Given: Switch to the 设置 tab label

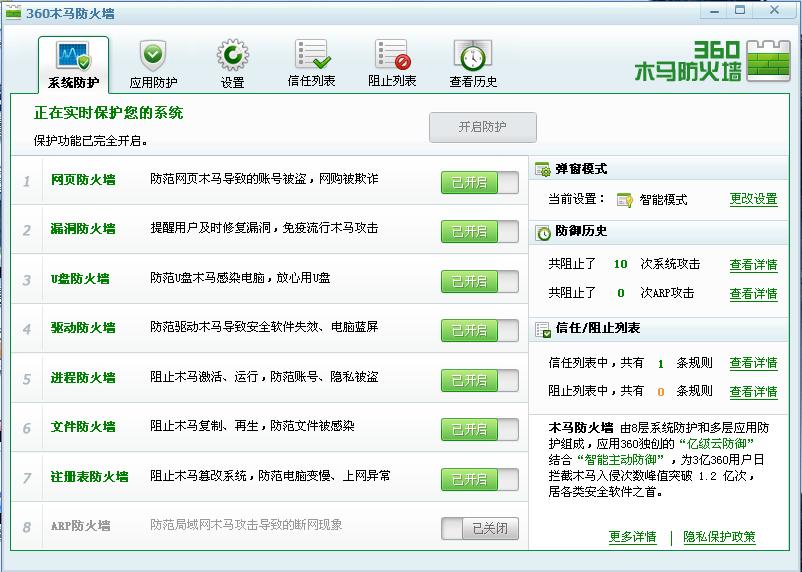Looking at the screenshot, I should (232, 82).
